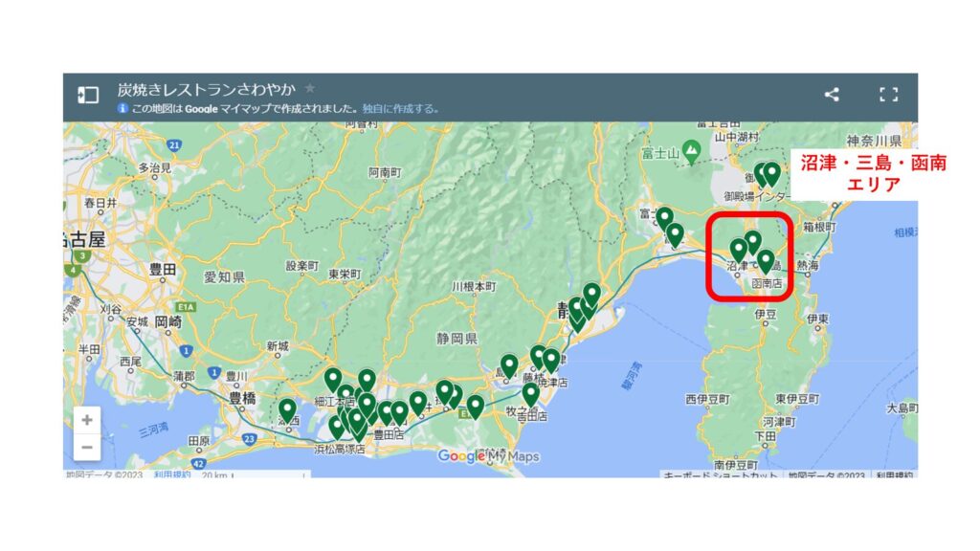Click the 神奈川県 prefecture label
This screenshot has height=551, width=980.
[874, 142]
